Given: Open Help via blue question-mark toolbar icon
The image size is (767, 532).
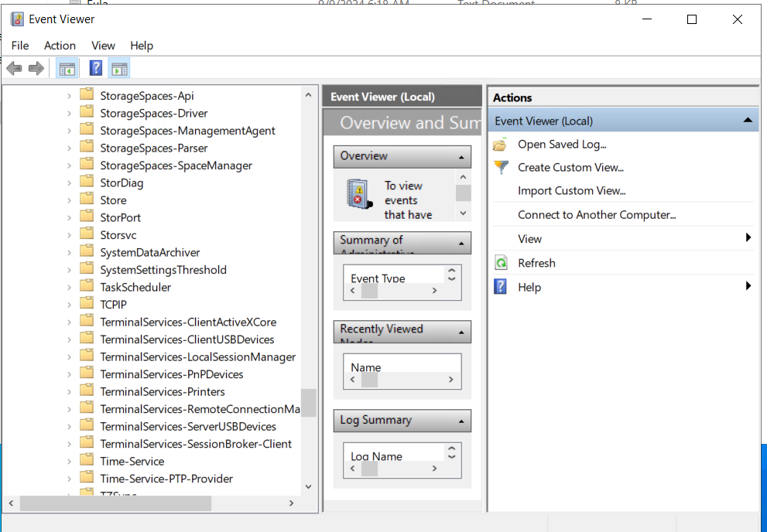Looking at the screenshot, I should (96, 68).
